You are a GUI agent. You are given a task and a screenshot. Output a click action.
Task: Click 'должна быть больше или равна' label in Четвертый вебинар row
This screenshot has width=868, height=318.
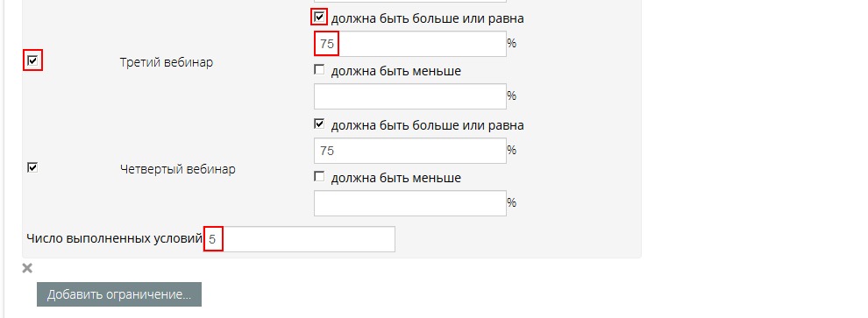pos(427,125)
